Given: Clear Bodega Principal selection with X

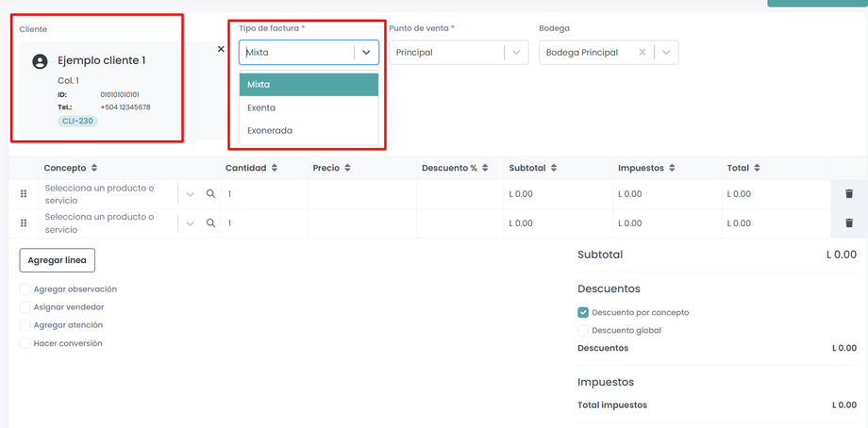Looking at the screenshot, I should tap(643, 53).
